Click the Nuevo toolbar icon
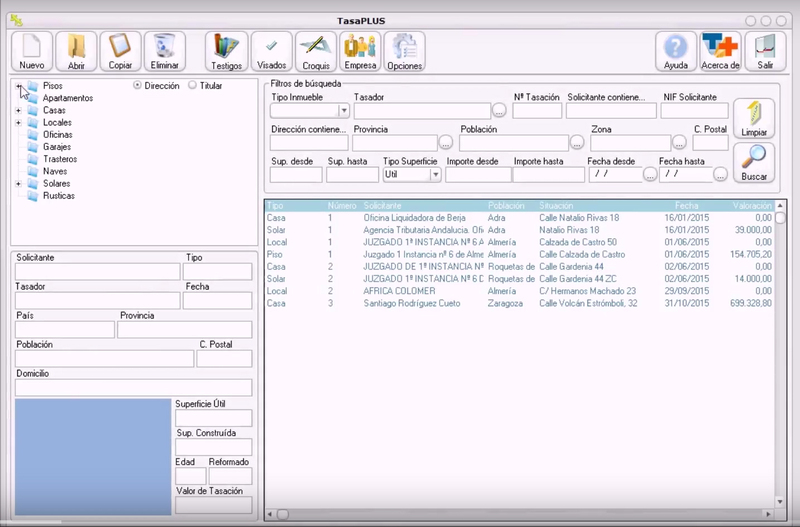800x527 pixels. pos(31,50)
